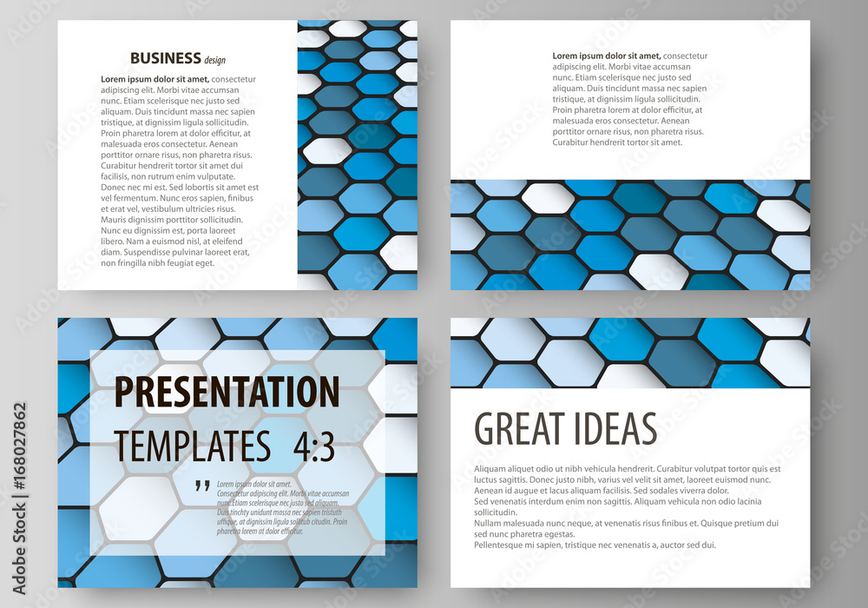The width and height of the screenshot is (868, 608).
Task: Click the 'GREAT IDEAS' heading
Action: point(565,429)
